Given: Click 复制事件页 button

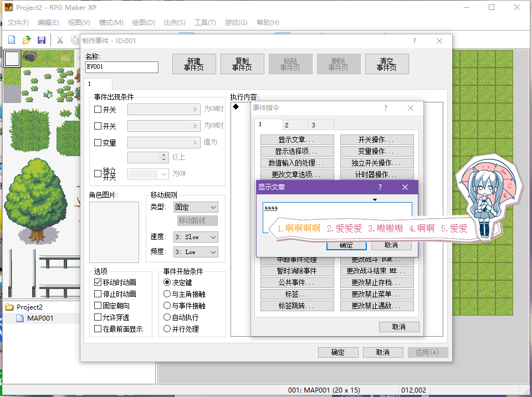Looking at the screenshot, I should click(242, 64).
